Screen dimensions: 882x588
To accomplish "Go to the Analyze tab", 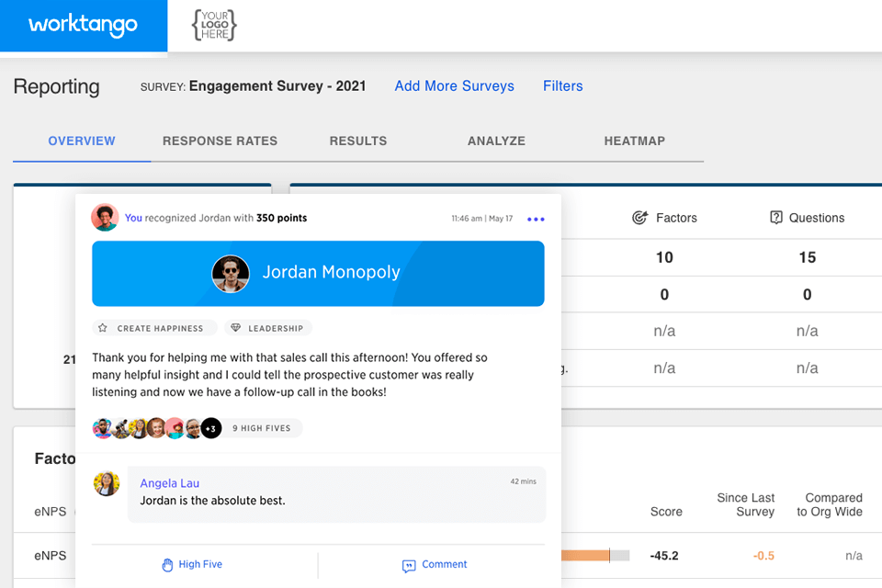I will click(497, 141).
